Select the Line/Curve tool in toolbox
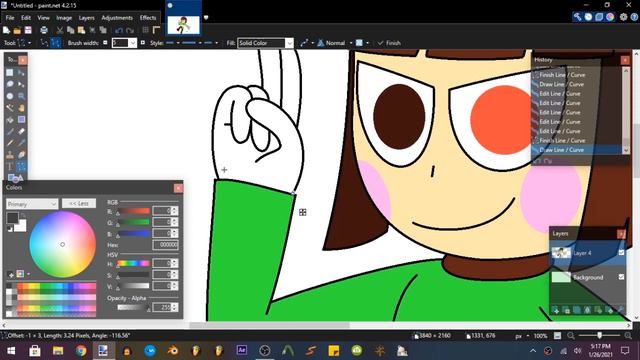The height and width of the screenshot is (360, 640). 21,166
